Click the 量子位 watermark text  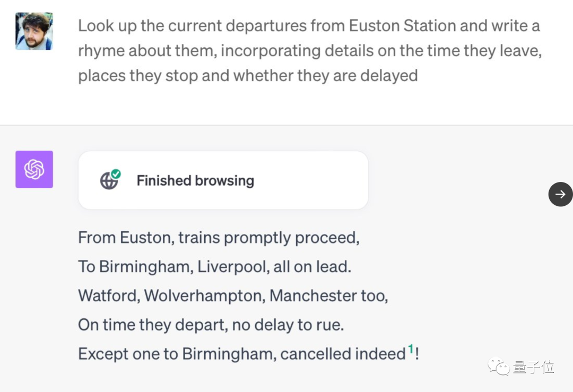tap(534, 367)
